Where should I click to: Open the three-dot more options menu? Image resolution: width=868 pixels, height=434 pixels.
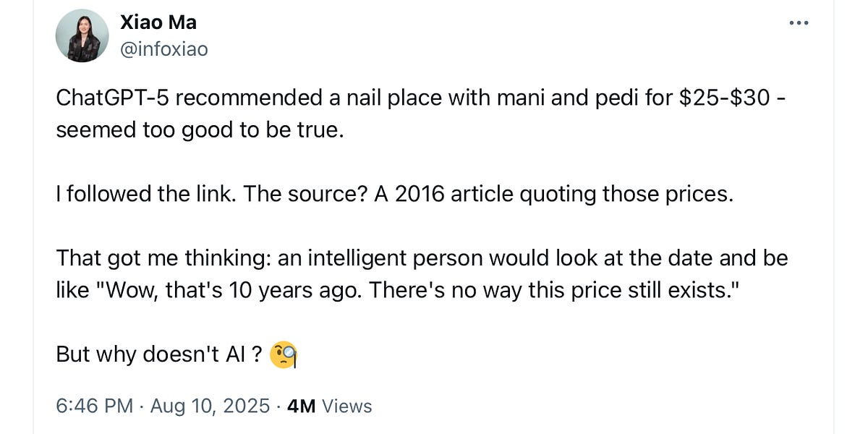click(x=799, y=23)
